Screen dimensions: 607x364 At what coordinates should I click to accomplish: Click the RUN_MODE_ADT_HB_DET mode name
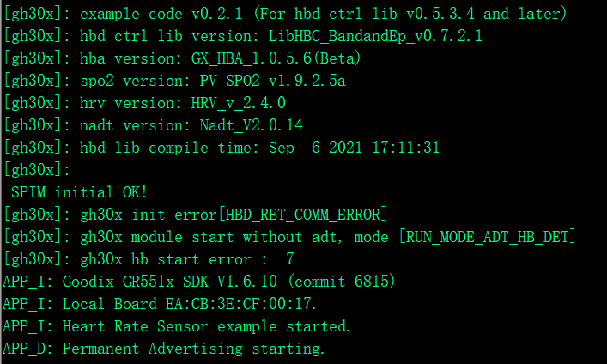(488, 237)
